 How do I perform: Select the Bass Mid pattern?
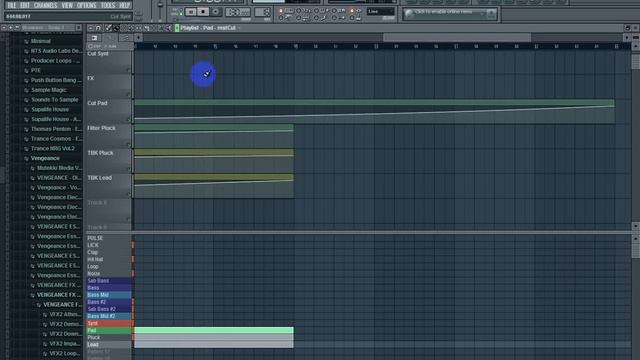[109, 295]
